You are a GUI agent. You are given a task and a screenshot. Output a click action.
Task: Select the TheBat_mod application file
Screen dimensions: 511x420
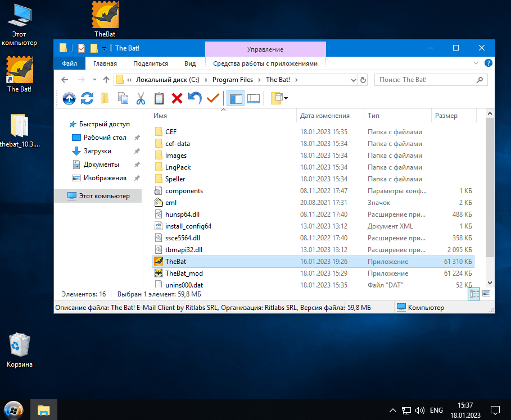(x=313, y=273)
